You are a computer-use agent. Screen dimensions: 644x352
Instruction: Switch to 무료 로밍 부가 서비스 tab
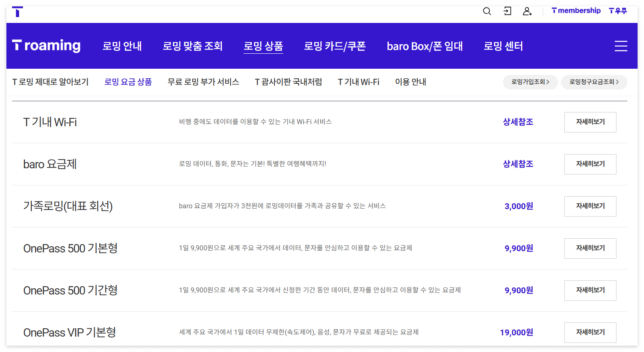[204, 82]
